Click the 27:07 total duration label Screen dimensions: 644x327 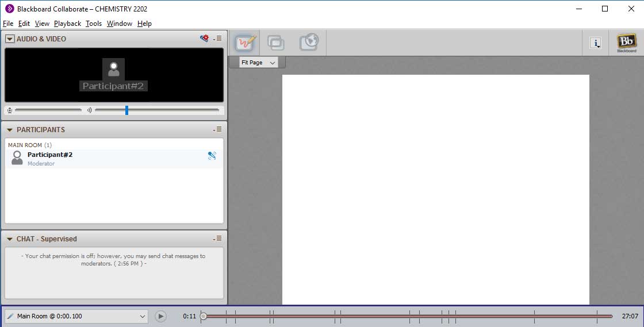pos(630,316)
